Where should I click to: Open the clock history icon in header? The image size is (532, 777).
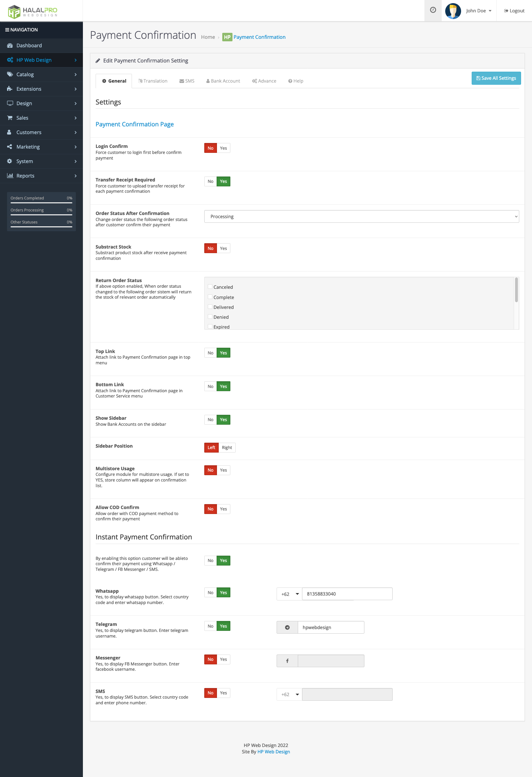[x=433, y=10]
